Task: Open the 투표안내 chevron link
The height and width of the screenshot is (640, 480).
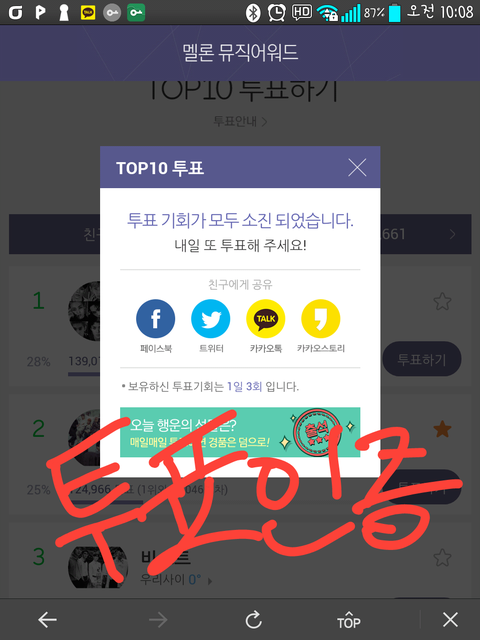Action: tap(240, 121)
